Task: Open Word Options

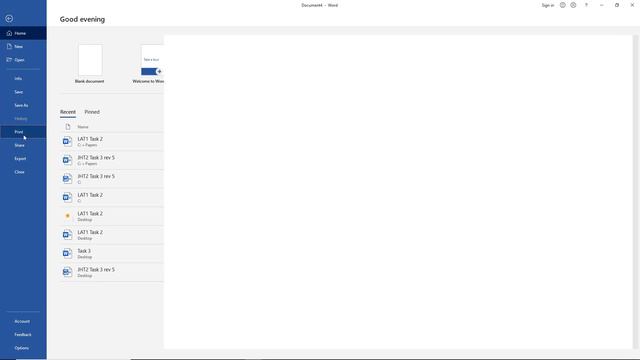Action: (23, 348)
